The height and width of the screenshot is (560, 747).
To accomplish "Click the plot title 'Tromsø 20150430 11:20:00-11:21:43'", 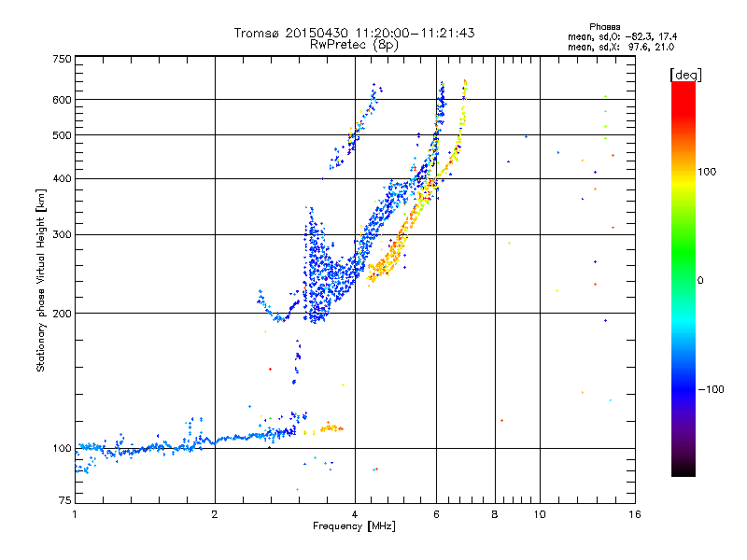I will pyautogui.click(x=354, y=33).
